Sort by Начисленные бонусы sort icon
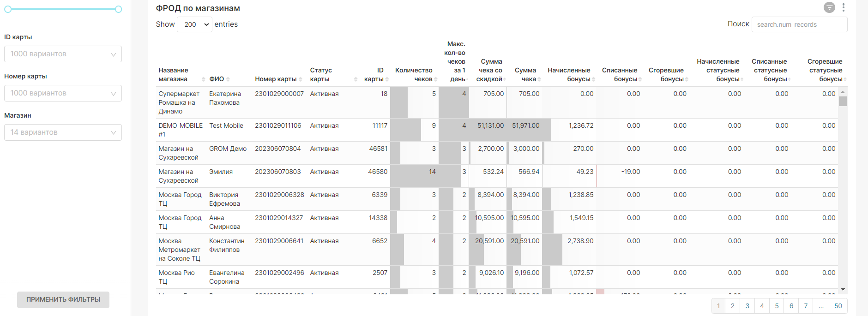Viewport: 868px width, 316px height. pyautogui.click(x=594, y=79)
